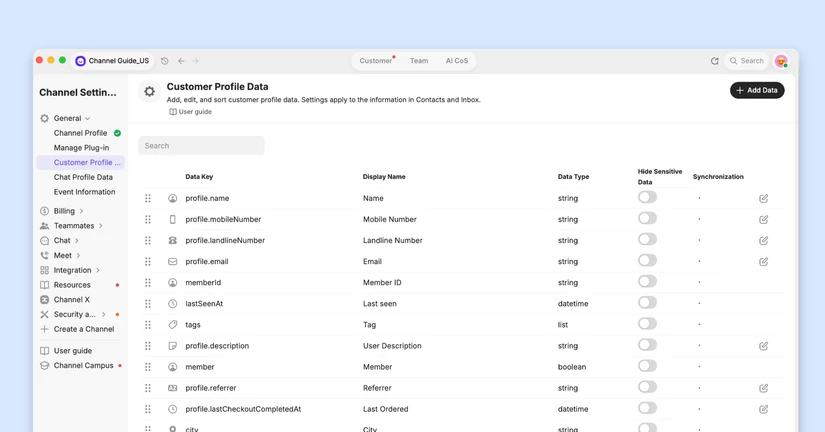
Task: Toggle Hide Sensitive Data for profile.name
Action: pos(647,197)
